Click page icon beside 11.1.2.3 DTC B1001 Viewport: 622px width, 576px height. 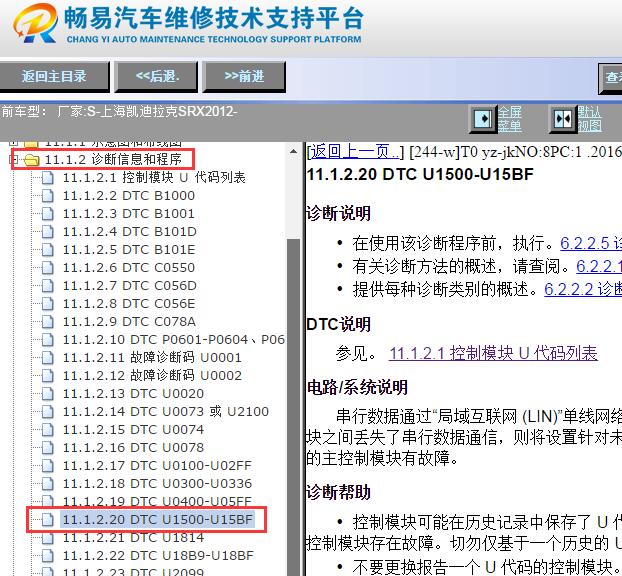(x=48, y=213)
